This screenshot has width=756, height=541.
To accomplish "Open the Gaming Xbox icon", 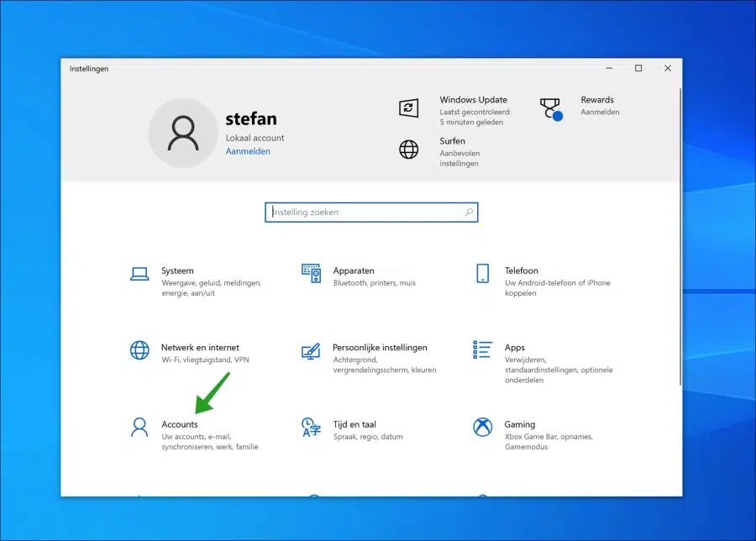I will [x=483, y=427].
